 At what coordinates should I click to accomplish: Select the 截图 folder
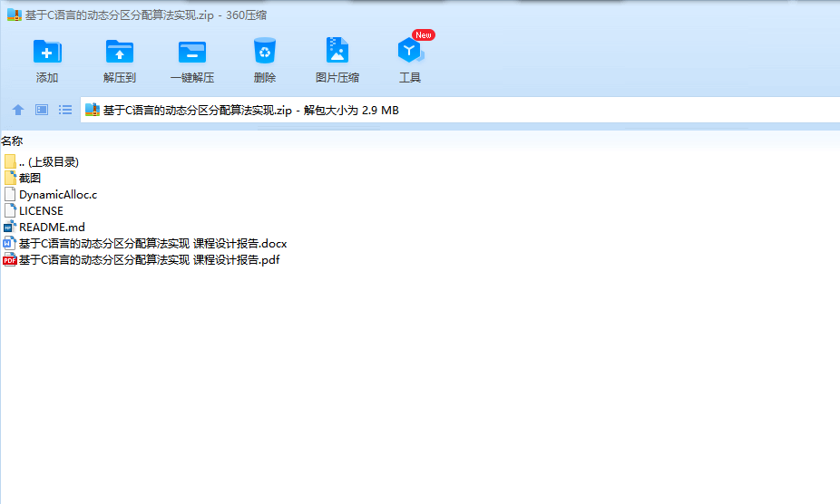[x=23, y=178]
